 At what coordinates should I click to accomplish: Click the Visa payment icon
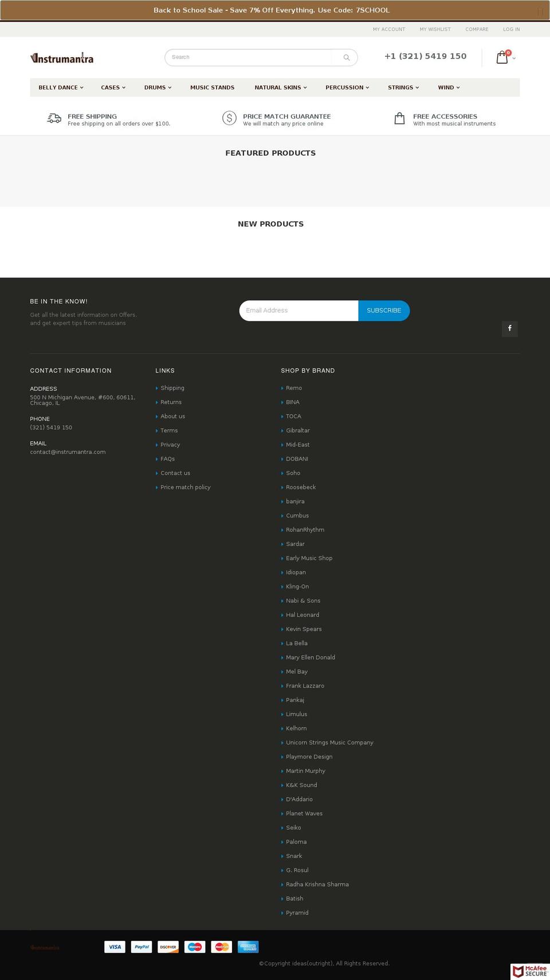pyautogui.click(x=115, y=947)
